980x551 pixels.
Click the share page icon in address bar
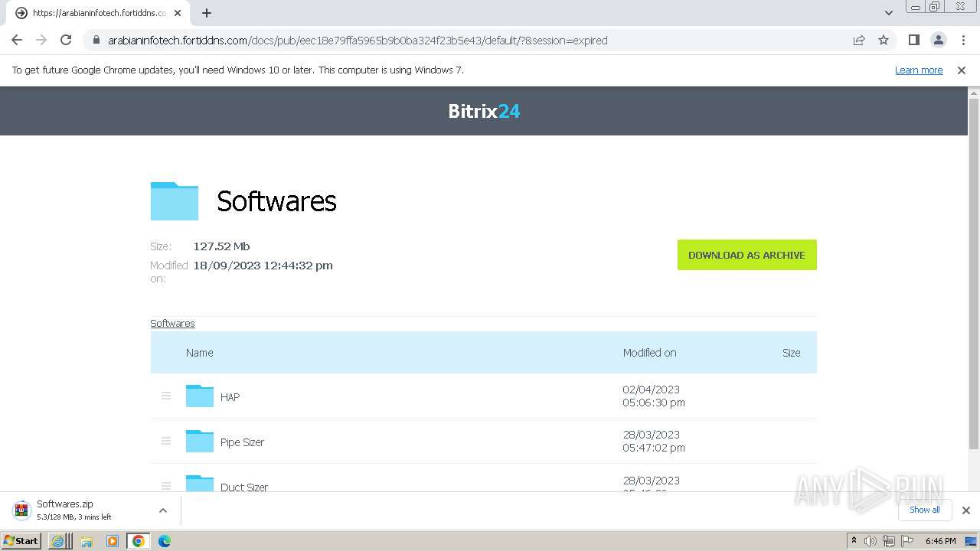tap(859, 40)
